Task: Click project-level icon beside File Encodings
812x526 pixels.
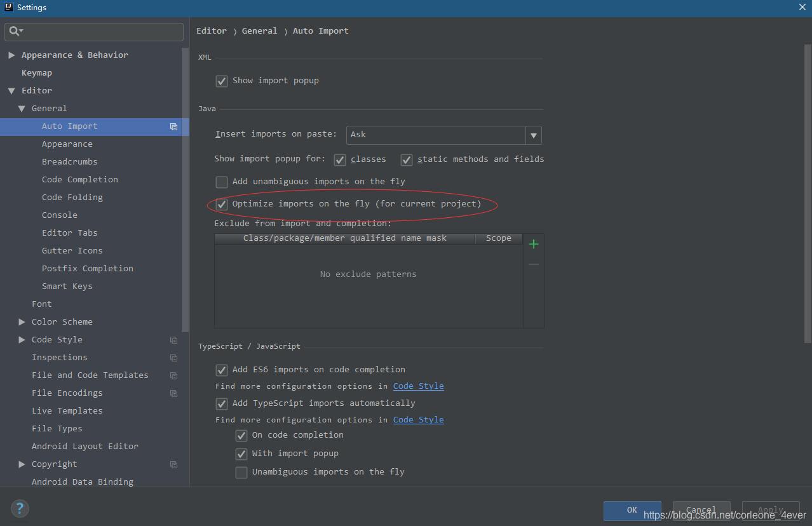Action: pyautogui.click(x=173, y=393)
